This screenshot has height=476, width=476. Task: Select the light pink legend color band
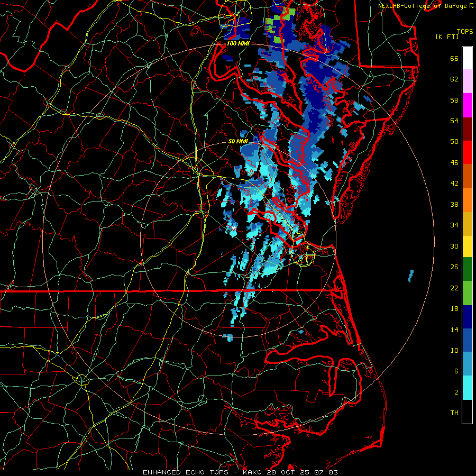(x=467, y=81)
